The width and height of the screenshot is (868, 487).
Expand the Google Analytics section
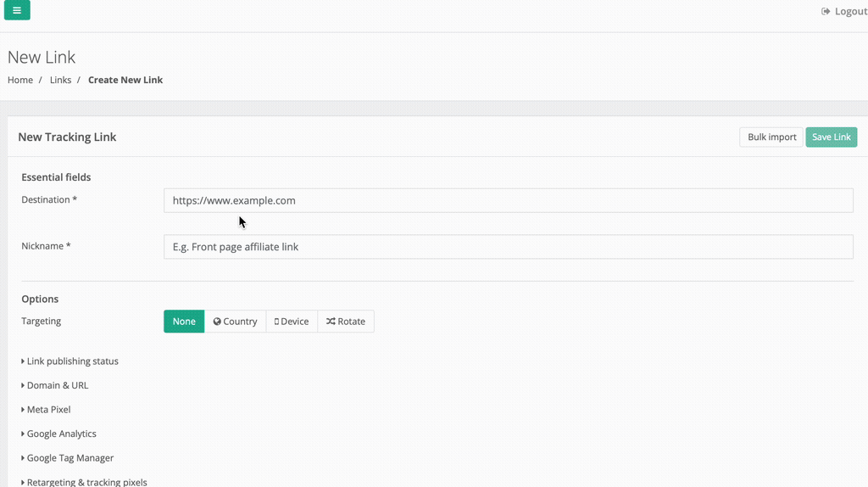tap(61, 434)
